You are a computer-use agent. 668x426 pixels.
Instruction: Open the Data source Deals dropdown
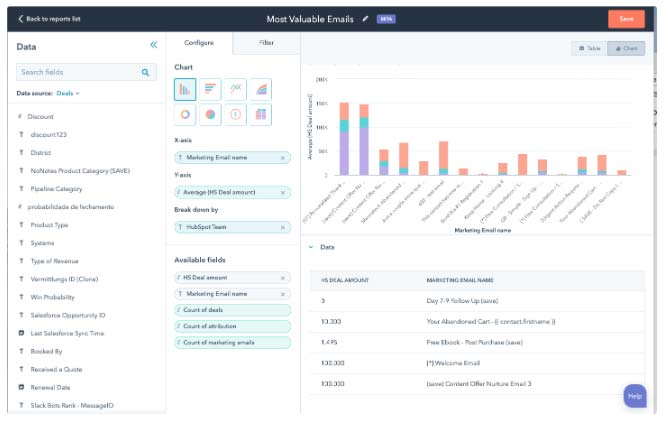(68, 93)
